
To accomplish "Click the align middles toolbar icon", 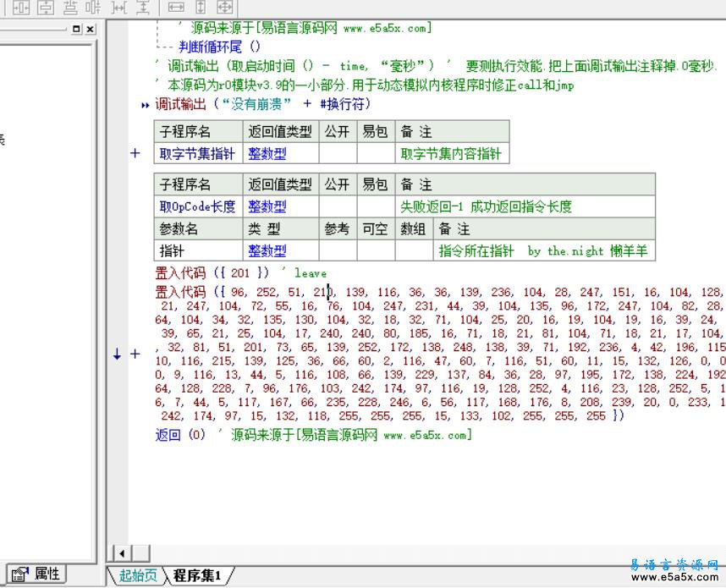I will point(93,8).
